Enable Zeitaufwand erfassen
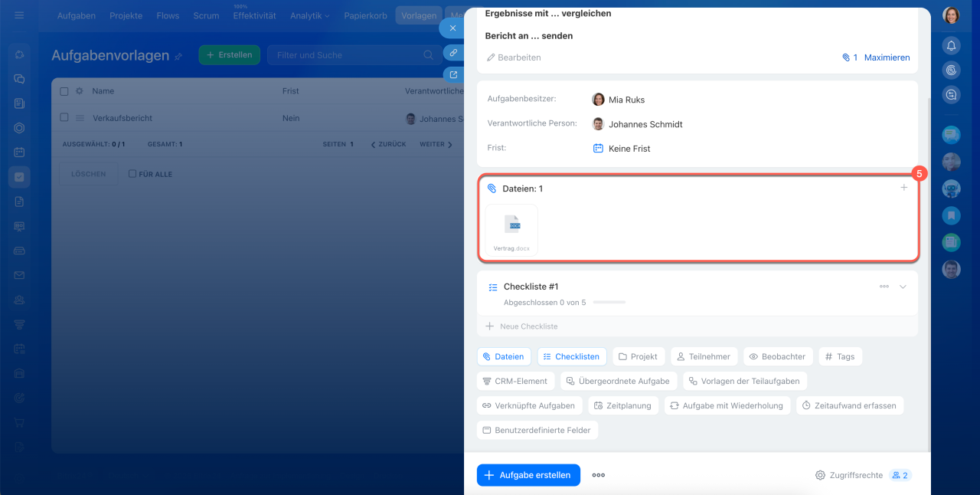This screenshot has width=980, height=495. pyautogui.click(x=850, y=405)
